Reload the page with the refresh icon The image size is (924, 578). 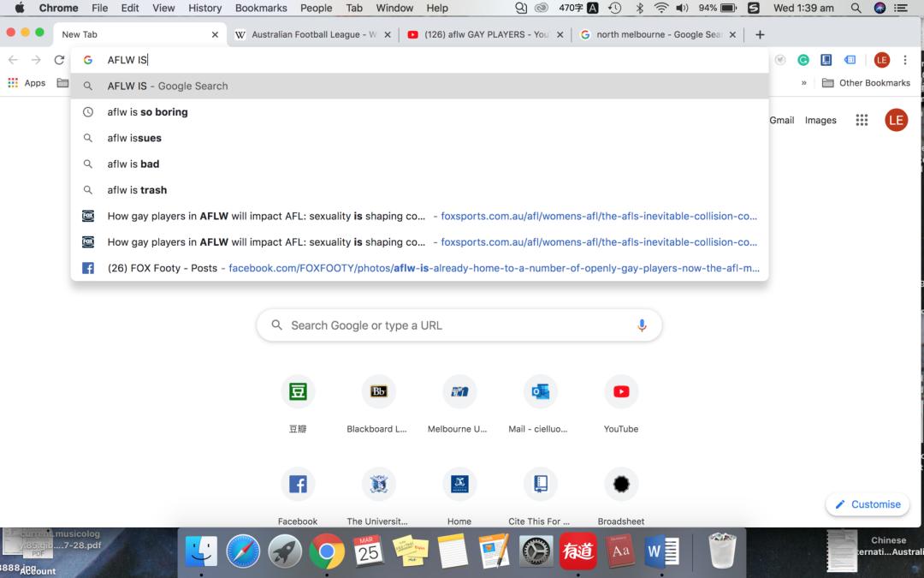tap(59, 60)
